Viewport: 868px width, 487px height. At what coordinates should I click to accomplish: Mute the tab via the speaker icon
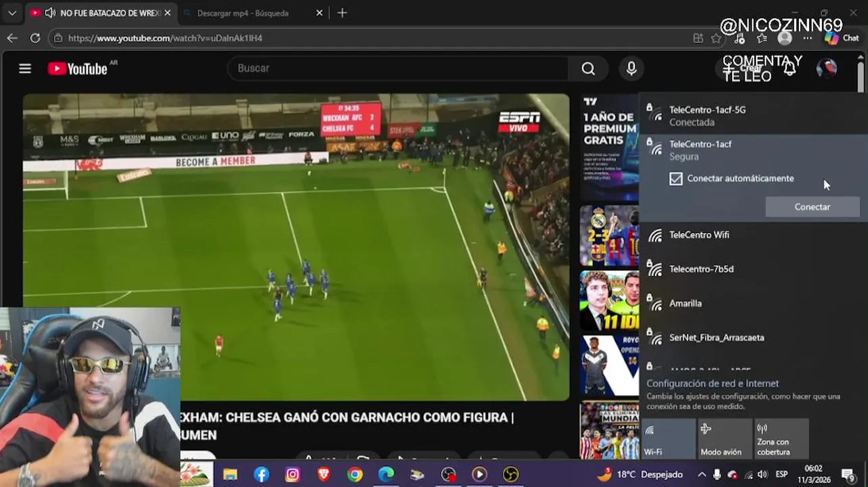(x=50, y=13)
